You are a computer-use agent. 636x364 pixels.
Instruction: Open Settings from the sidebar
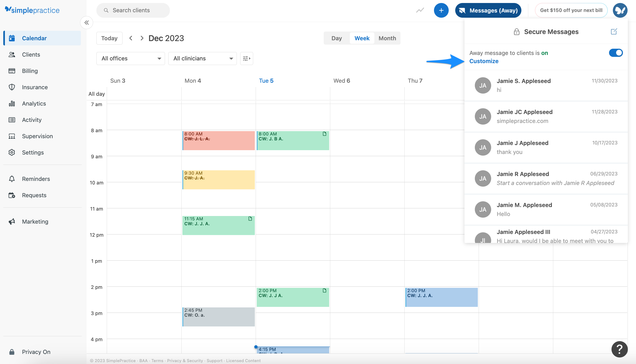[x=42, y=152]
